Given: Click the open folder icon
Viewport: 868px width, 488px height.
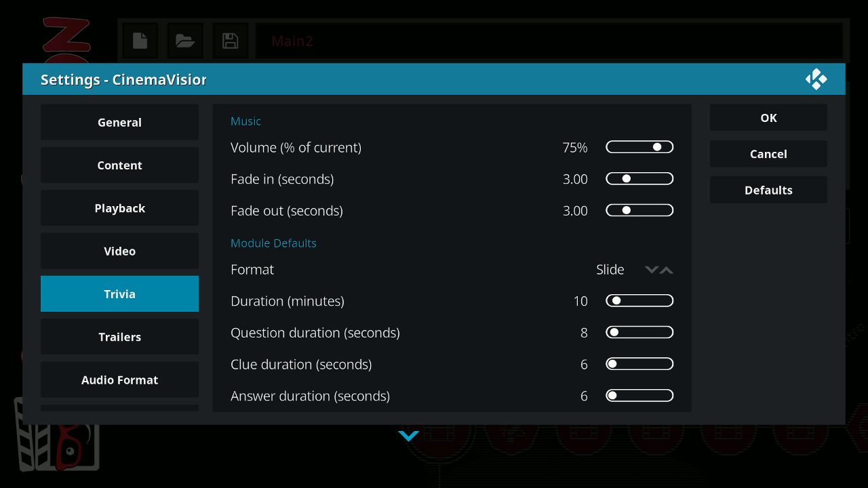Looking at the screenshot, I should point(185,41).
